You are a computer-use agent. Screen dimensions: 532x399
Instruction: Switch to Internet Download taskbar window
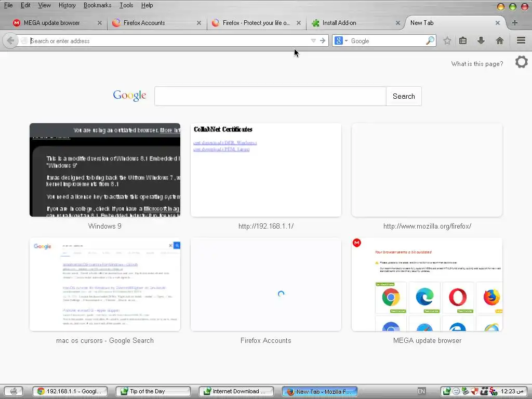[236, 391]
